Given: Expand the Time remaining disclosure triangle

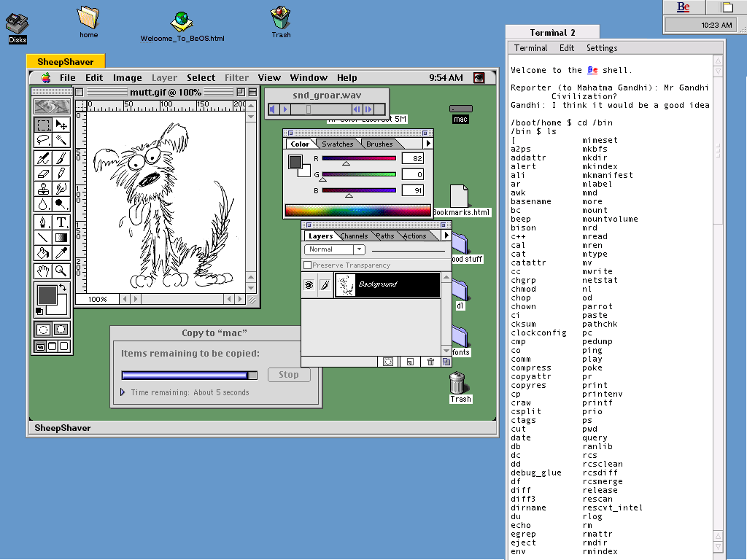Looking at the screenshot, I should (123, 392).
